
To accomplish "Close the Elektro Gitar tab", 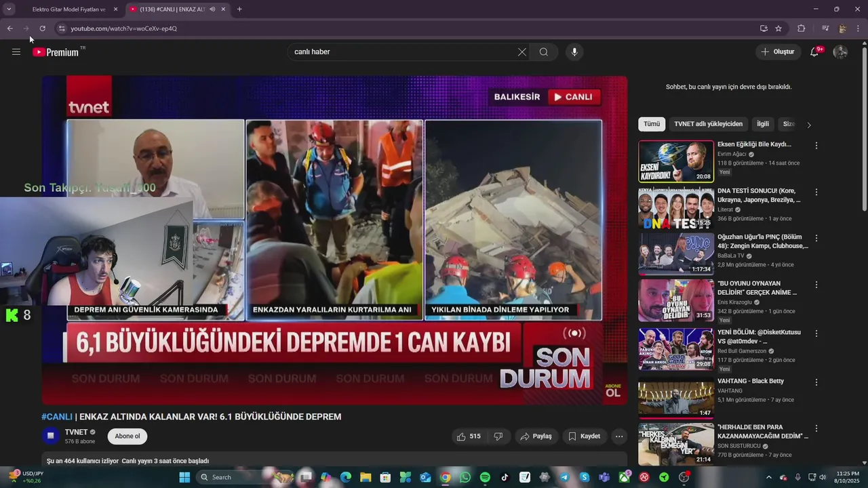I will click(x=115, y=9).
